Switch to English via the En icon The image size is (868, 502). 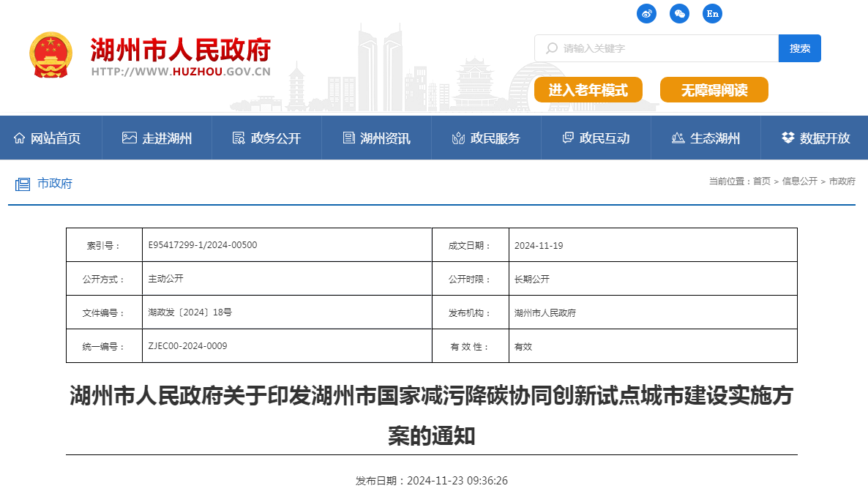[x=712, y=13]
